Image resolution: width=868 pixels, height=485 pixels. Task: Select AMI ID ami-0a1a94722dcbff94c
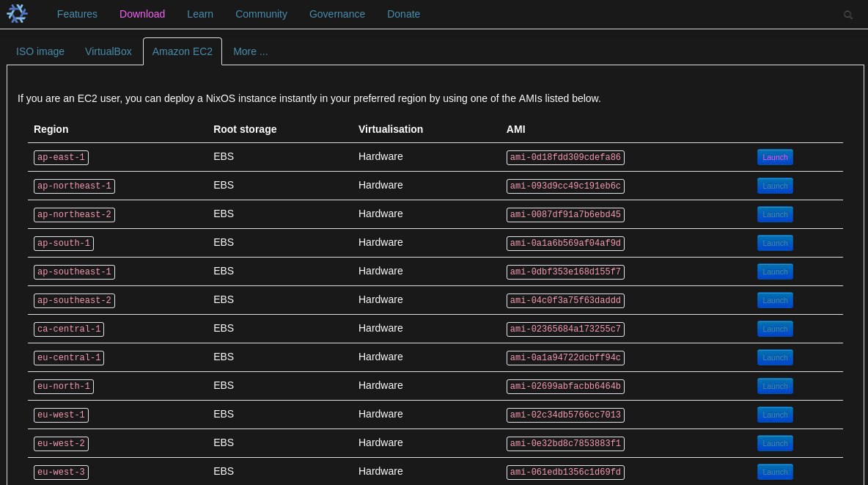point(565,357)
